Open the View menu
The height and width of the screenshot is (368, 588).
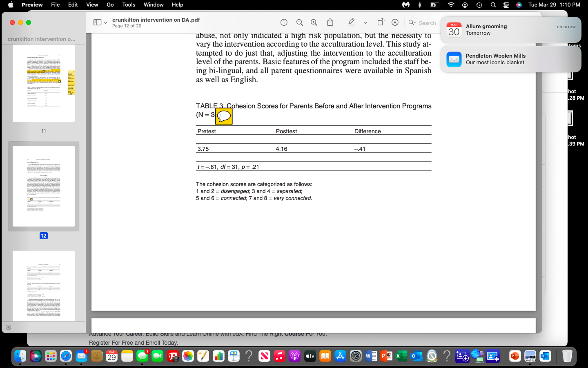pyautogui.click(x=92, y=5)
